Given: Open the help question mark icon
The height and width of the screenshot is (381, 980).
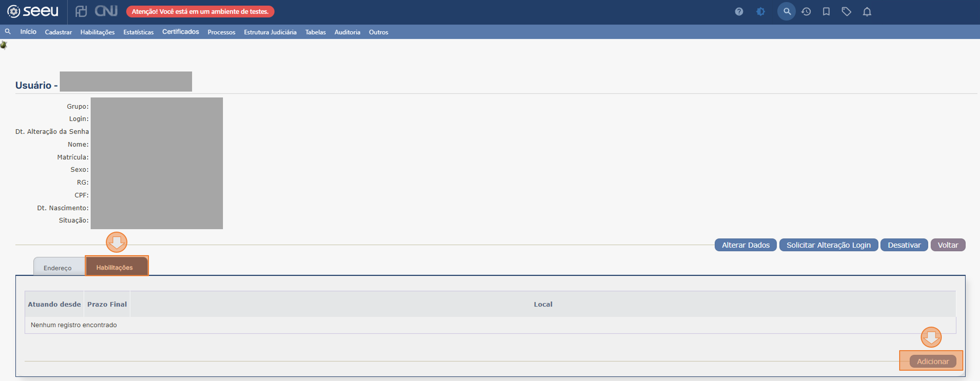Looking at the screenshot, I should 739,11.
